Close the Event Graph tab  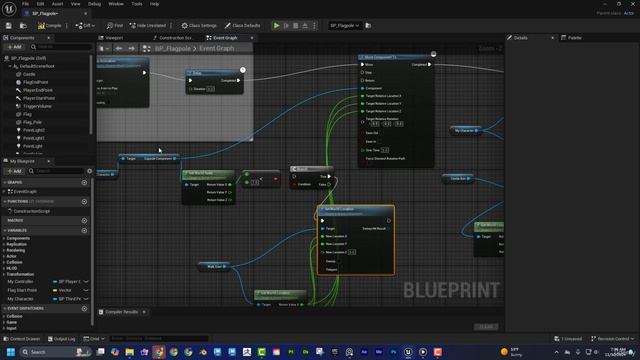pos(251,38)
